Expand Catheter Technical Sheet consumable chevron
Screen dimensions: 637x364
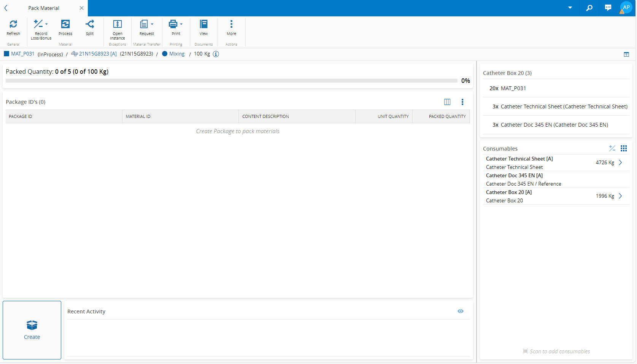click(620, 162)
